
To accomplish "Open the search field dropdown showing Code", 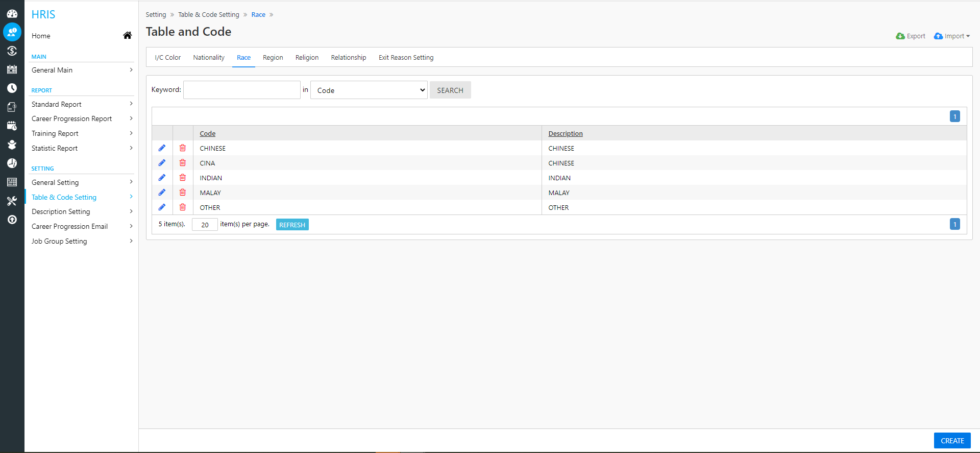I will [x=369, y=90].
